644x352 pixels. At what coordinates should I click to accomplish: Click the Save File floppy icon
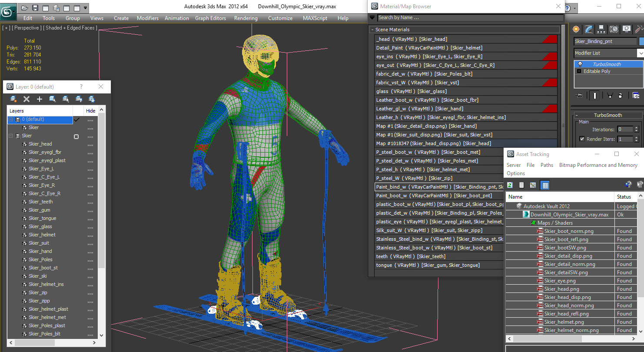pos(35,8)
